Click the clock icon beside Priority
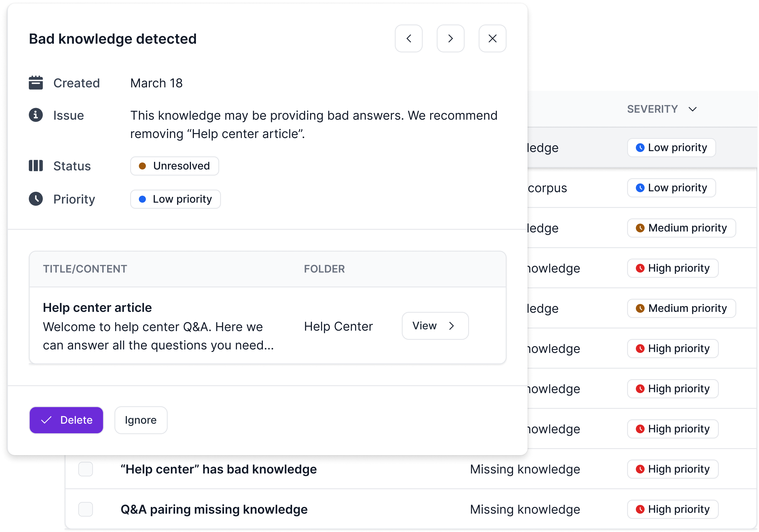Image resolution: width=759 pixels, height=532 pixels. [x=36, y=199]
